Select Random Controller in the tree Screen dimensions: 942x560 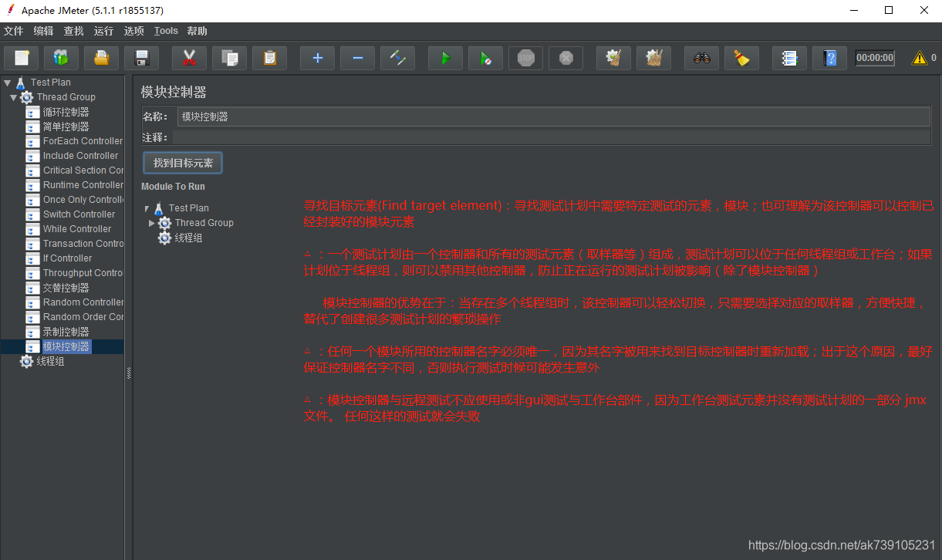[x=83, y=302]
